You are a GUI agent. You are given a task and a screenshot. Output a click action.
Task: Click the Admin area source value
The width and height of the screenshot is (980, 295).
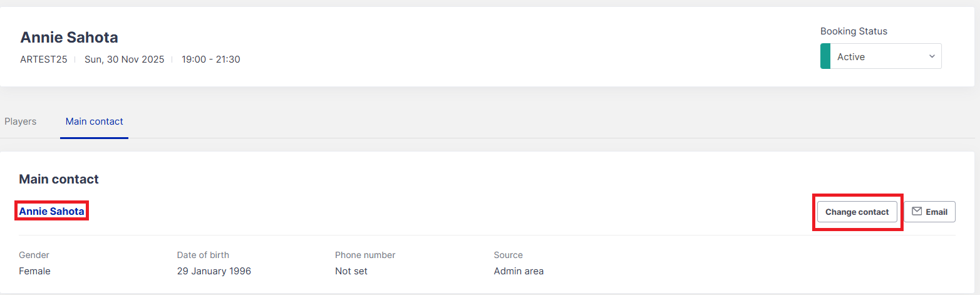coord(518,271)
